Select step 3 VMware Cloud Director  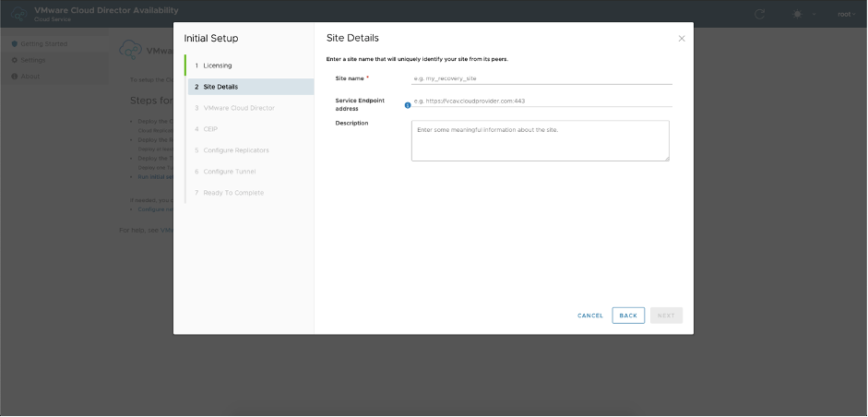[x=238, y=108]
